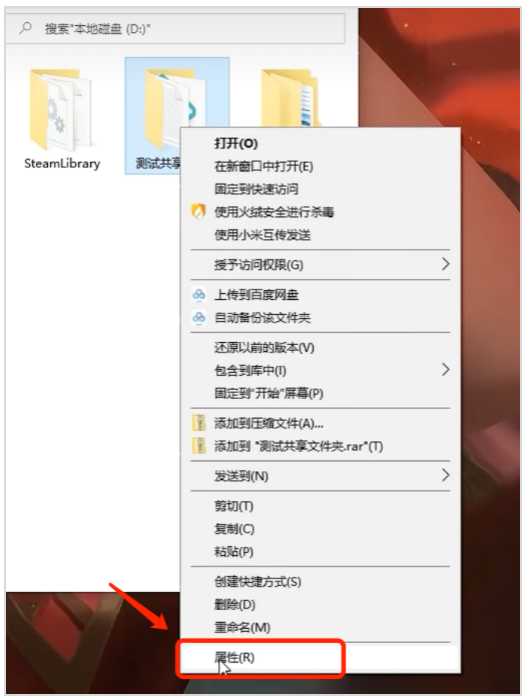524x700 pixels.
Task: Focus the 搜索"本地磁盘 (D:)" search box
Action: pyautogui.click(x=176, y=29)
